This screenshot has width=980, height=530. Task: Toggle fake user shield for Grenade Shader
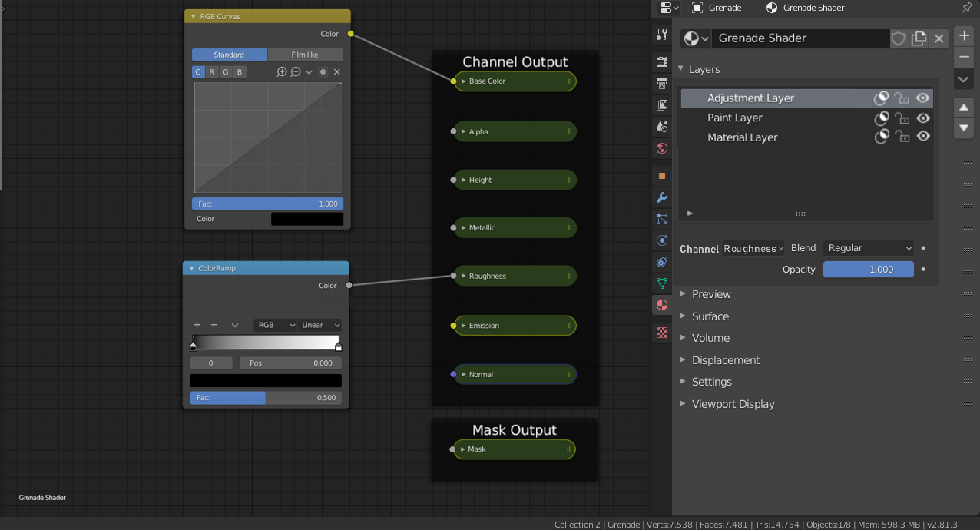click(x=899, y=38)
